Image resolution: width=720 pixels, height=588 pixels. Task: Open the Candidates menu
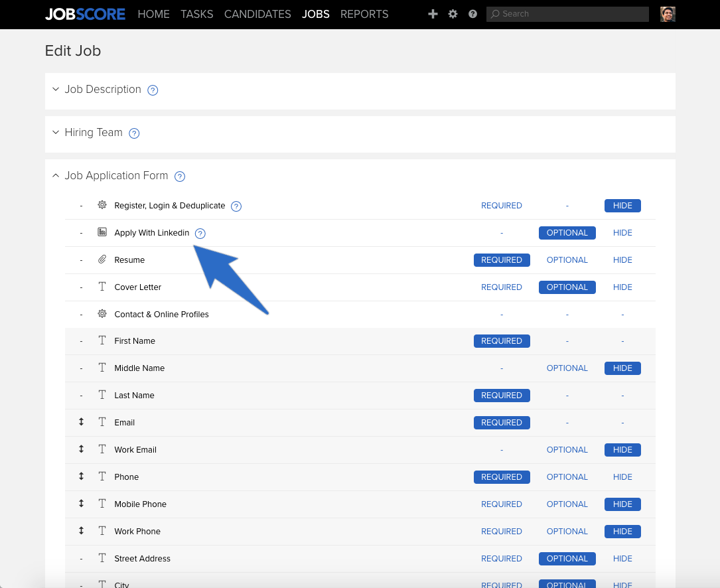[x=257, y=14]
